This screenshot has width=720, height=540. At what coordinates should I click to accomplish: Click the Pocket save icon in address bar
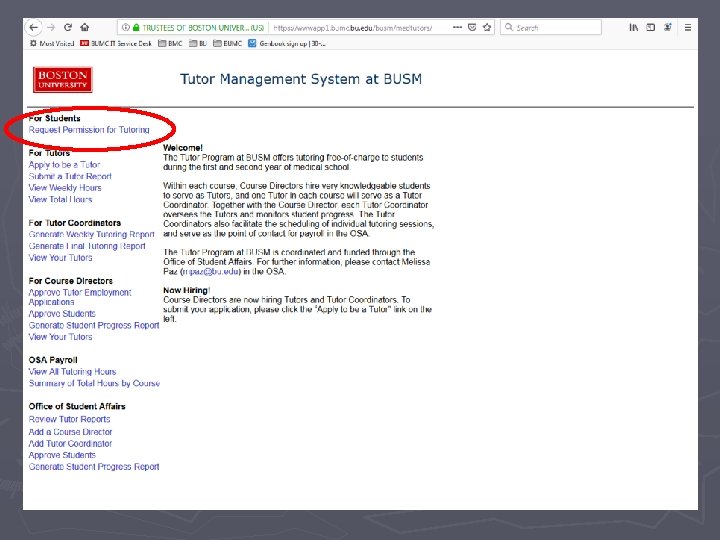[x=472, y=28]
